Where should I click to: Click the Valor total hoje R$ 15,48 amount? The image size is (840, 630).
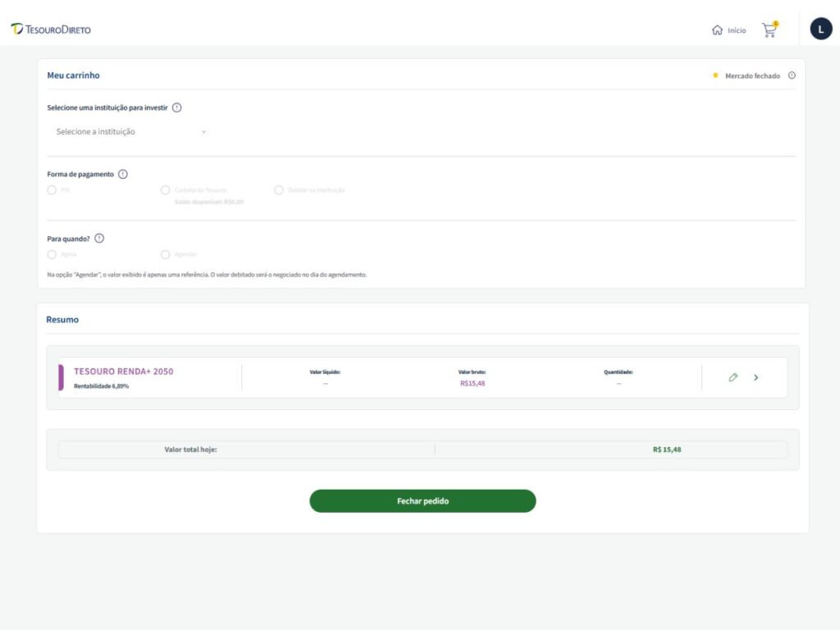[667, 450]
